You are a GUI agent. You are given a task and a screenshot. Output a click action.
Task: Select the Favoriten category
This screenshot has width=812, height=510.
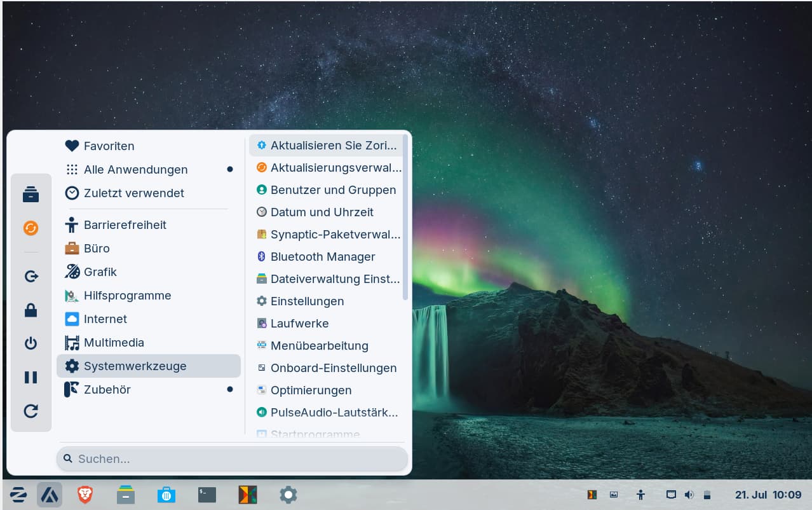point(109,146)
